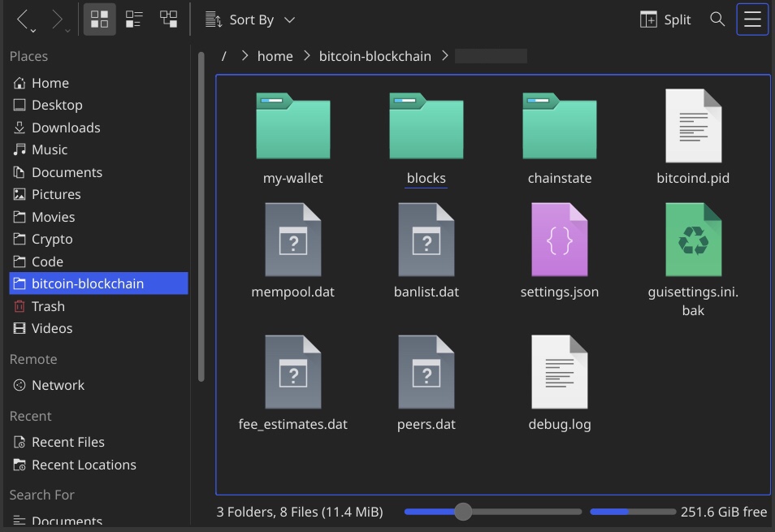
Task: Expand chevron after root slash
Action: (245, 56)
